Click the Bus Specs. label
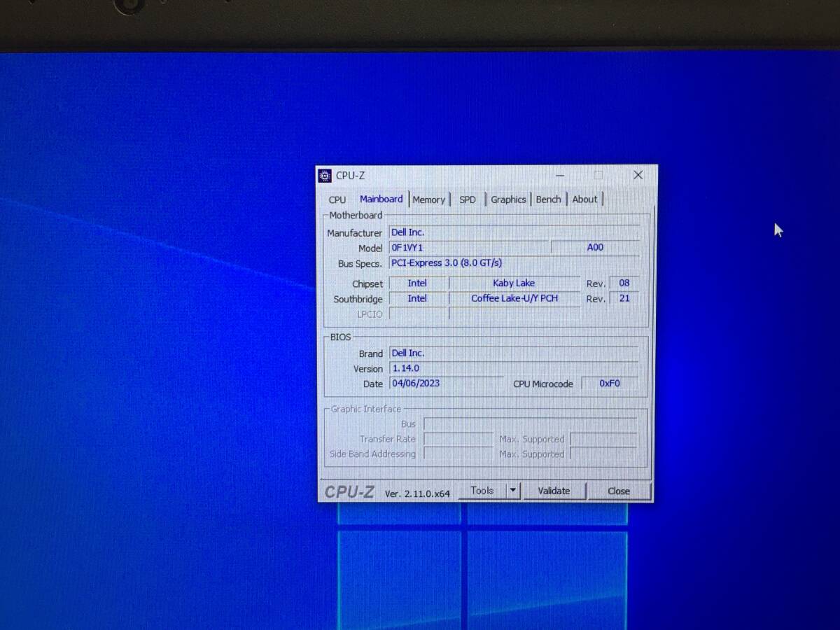 (x=360, y=264)
